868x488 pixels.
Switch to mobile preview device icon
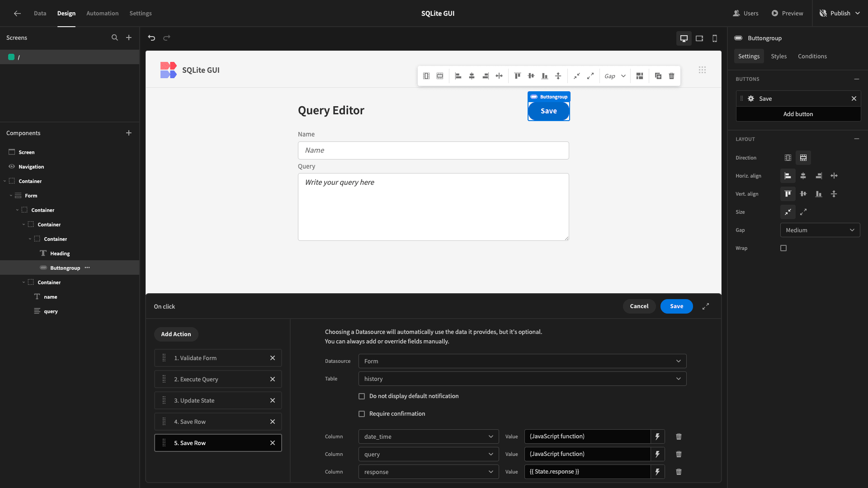(715, 38)
